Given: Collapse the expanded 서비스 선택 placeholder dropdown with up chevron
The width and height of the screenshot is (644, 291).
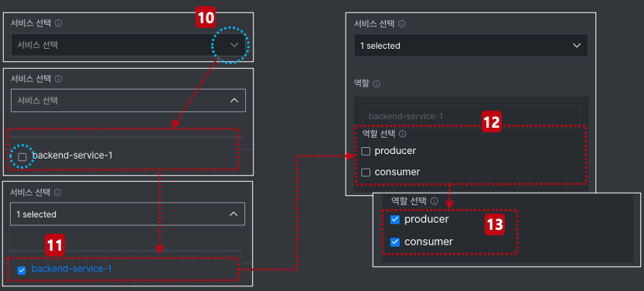Looking at the screenshot, I should (x=128, y=101).
